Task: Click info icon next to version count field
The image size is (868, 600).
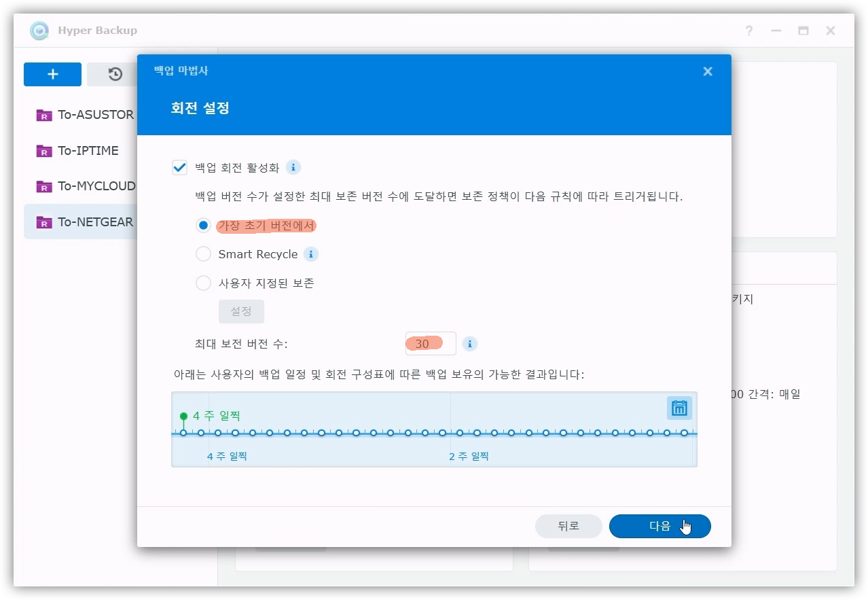Action: 470,344
